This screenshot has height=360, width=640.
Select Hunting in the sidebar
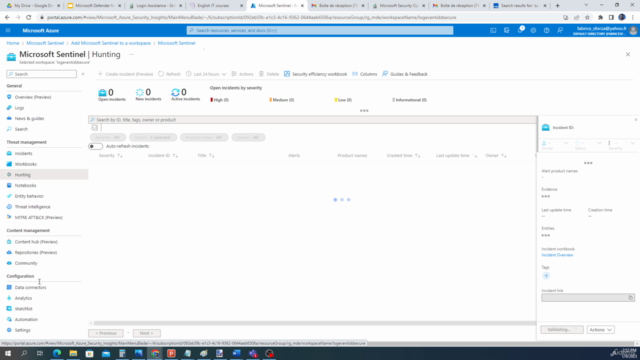22,175
